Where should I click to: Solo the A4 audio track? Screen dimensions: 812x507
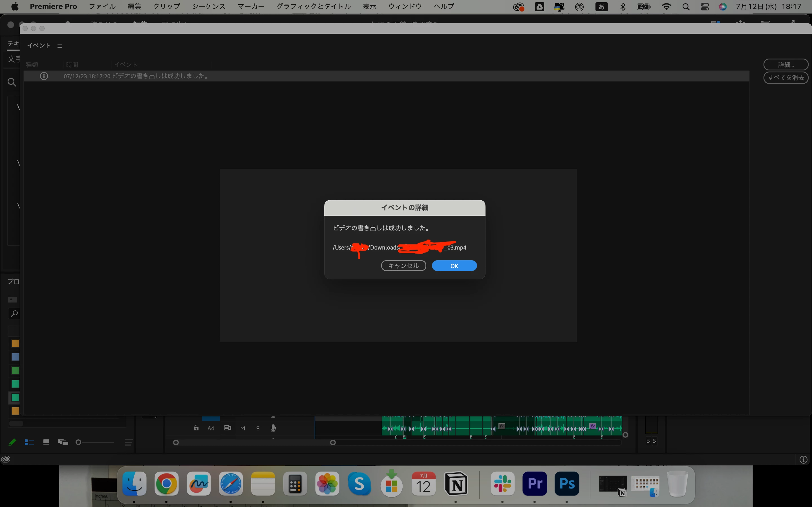coord(258,428)
